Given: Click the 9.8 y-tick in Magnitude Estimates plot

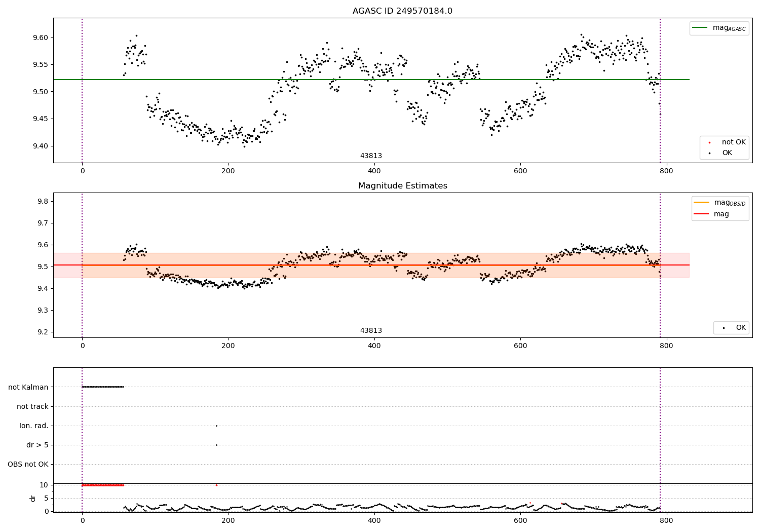Looking at the screenshot, I should 43,201.
